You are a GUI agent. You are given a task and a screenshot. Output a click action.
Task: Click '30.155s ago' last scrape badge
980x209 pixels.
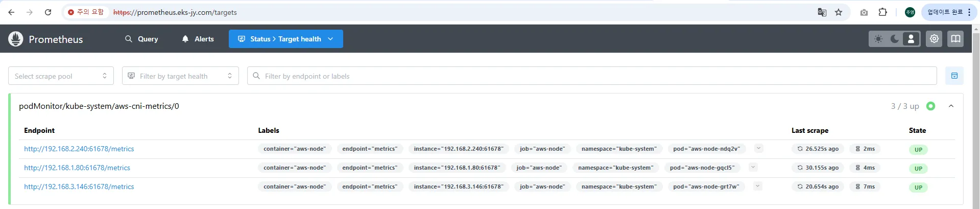(x=818, y=168)
